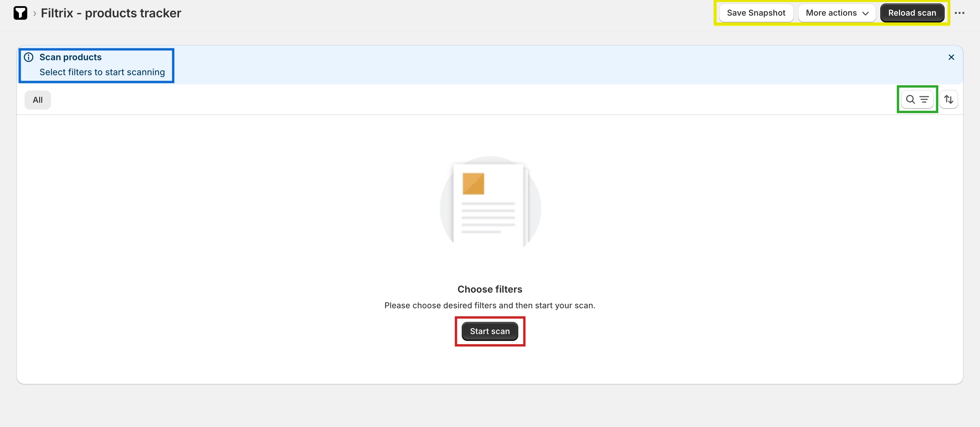Click the More actions chevron arrow
The image size is (980, 427).
[865, 13]
